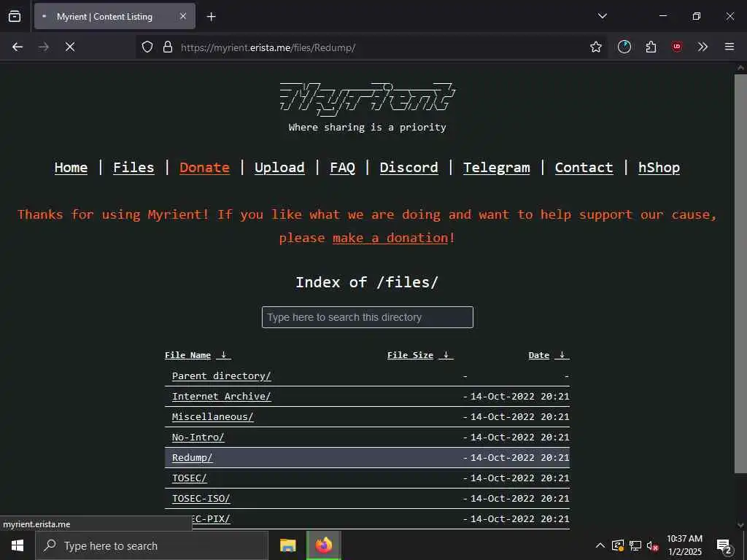Close the Myrient Content Listing tab
Image resolution: width=747 pixels, height=560 pixels.
183,16
